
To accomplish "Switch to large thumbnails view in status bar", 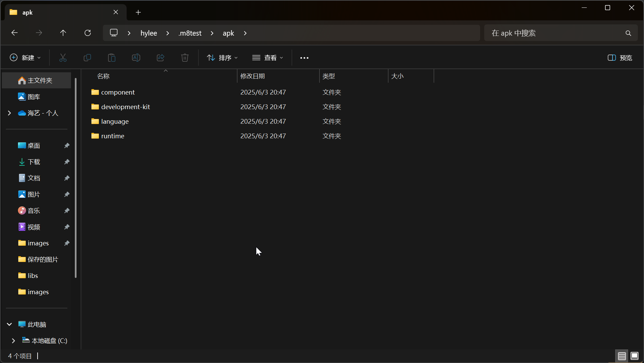I will point(635,356).
